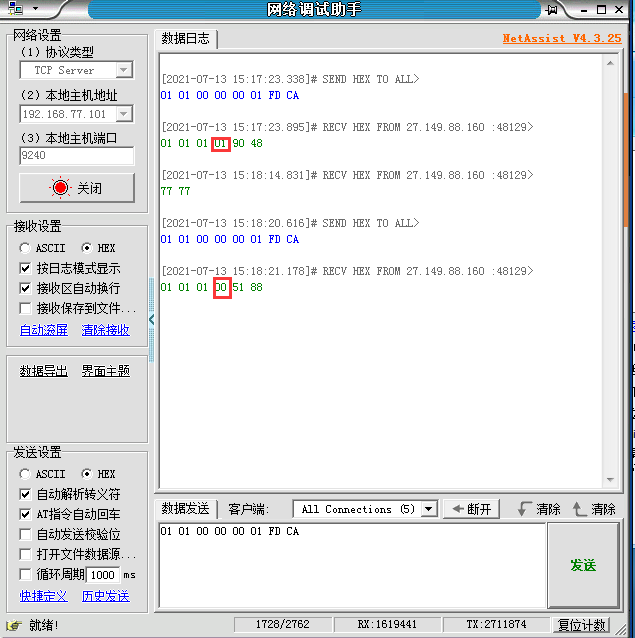Click the RX:1619441 status counter

pyautogui.click(x=387, y=625)
